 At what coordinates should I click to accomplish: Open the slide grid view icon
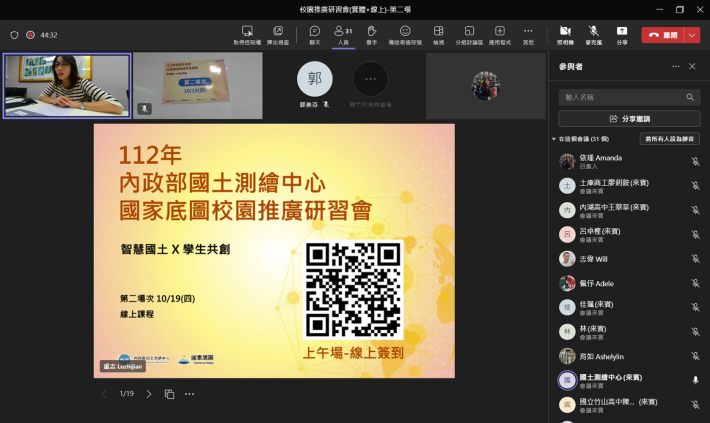pyautogui.click(x=169, y=394)
